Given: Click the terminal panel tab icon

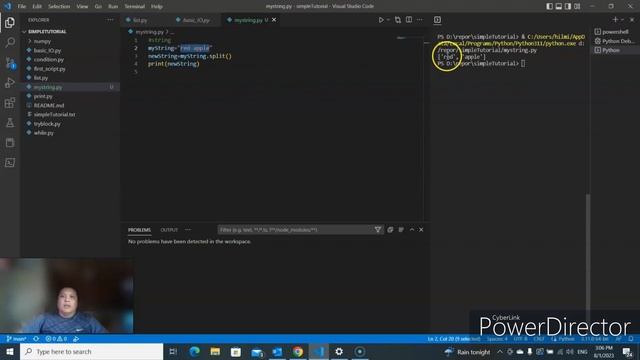Looking at the screenshot, I should pos(437,20).
